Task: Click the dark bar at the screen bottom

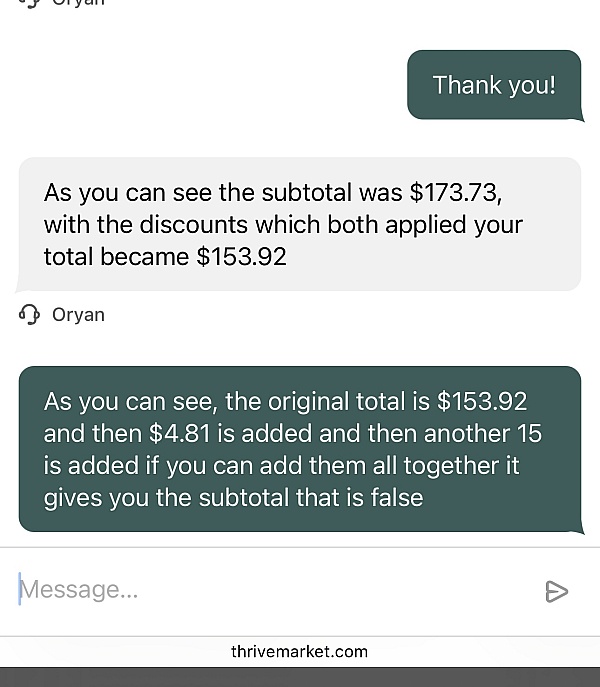Action: (x=300, y=677)
